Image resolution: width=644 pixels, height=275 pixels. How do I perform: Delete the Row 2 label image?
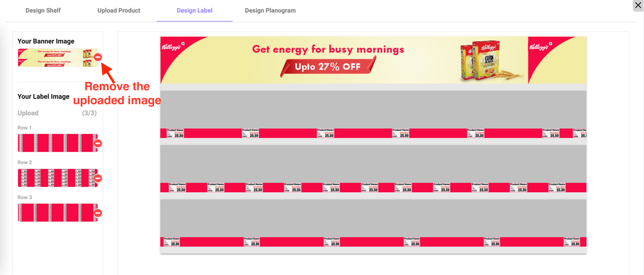click(98, 178)
